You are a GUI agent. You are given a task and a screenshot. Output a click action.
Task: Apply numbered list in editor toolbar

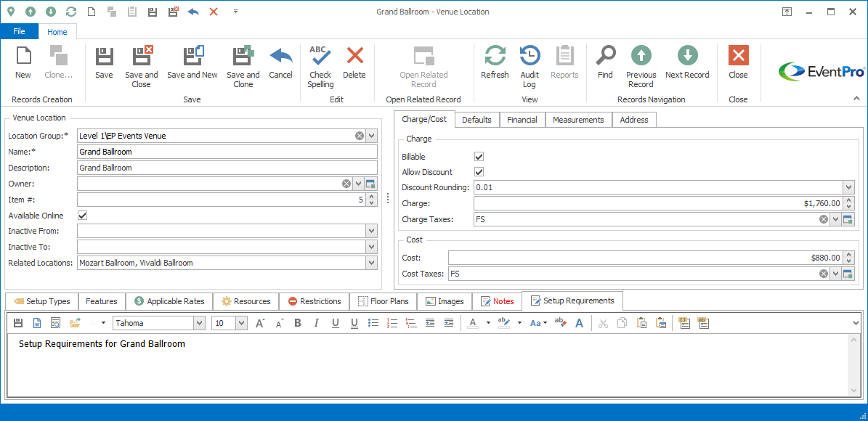pos(392,323)
